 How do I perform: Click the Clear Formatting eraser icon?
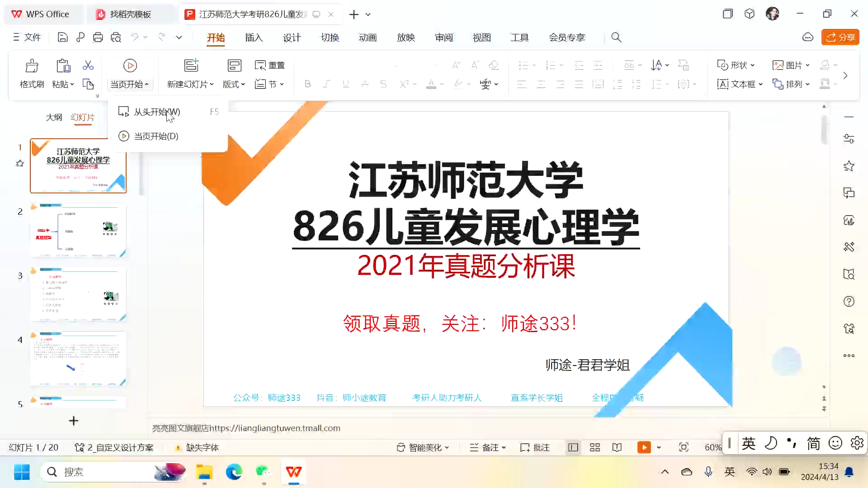(x=494, y=65)
